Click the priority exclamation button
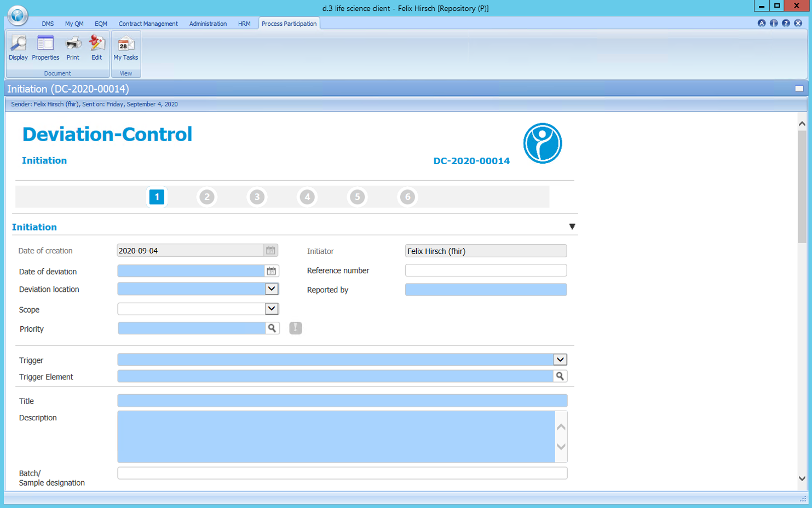 [x=295, y=328]
